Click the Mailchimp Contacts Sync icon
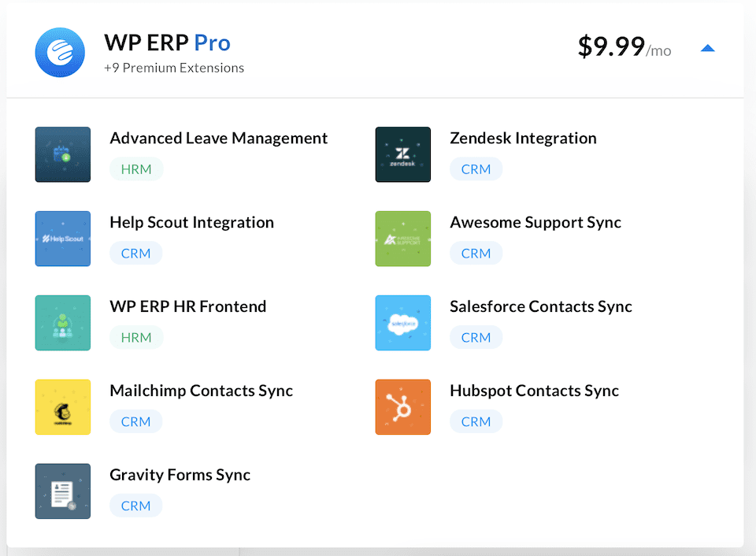The width and height of the screenshot is (756, 556). click(62, 407)
